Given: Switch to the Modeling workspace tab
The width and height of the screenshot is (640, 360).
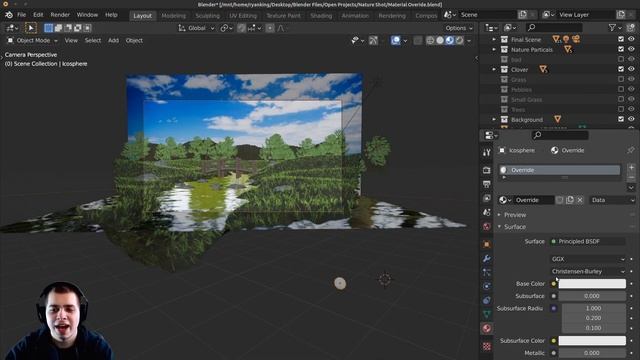Looking at the screenshot, I should click(x=173, y=16).
